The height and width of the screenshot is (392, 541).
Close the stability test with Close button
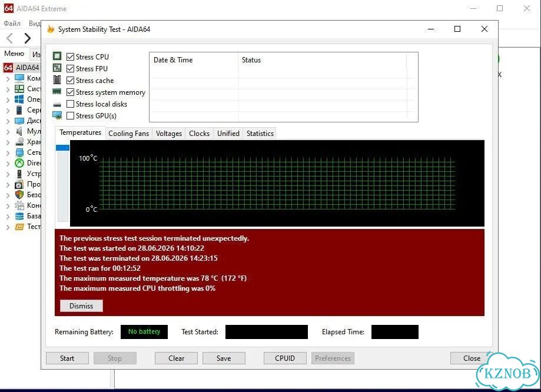(x=472, y=358)
